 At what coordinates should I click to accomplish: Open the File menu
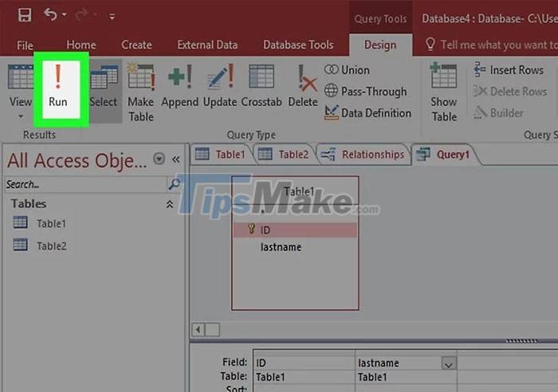pos(25,45)
